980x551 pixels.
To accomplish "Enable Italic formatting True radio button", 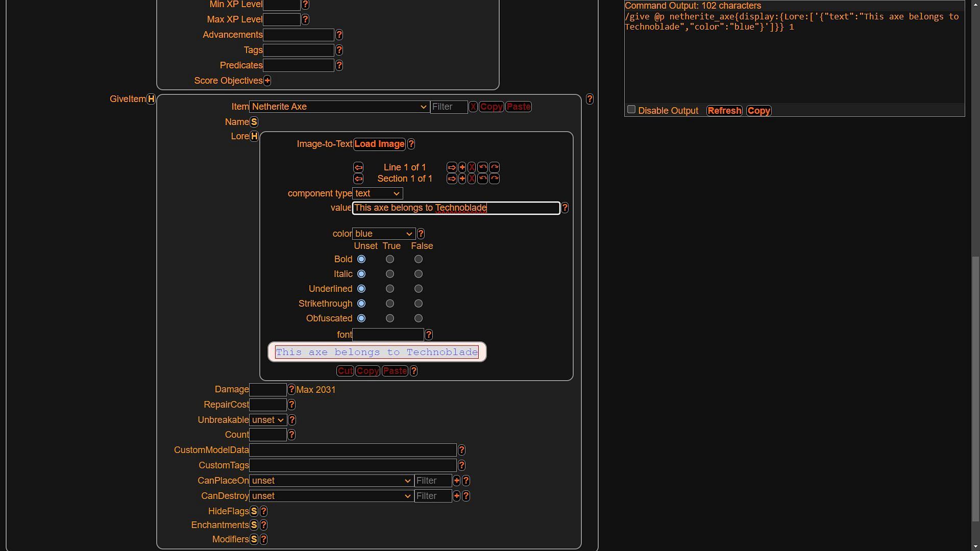I will tap(390, 274).
